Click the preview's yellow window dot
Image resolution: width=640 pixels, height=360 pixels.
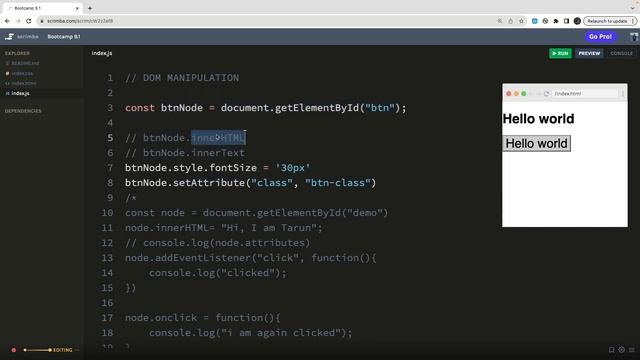click(516, 94)
